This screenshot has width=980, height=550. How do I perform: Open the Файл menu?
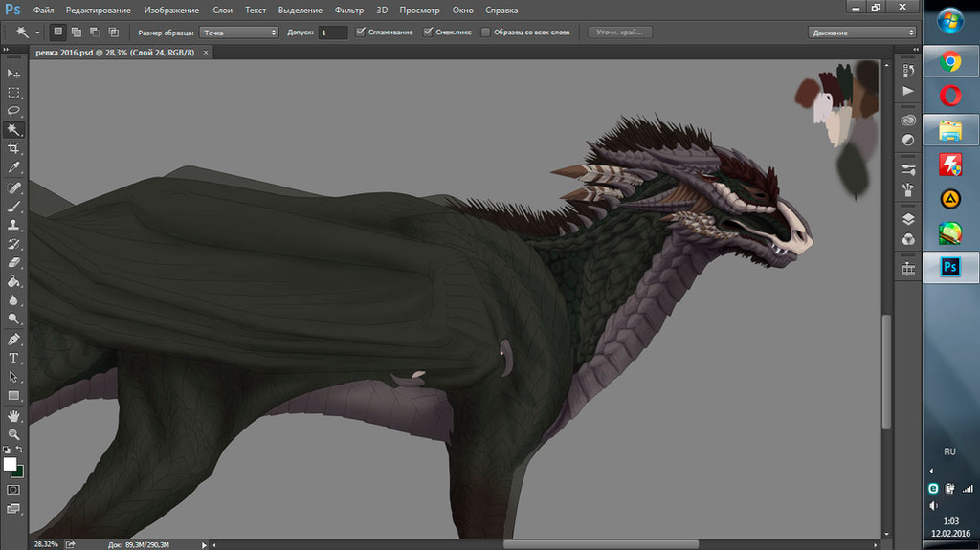tap(43, 10)
